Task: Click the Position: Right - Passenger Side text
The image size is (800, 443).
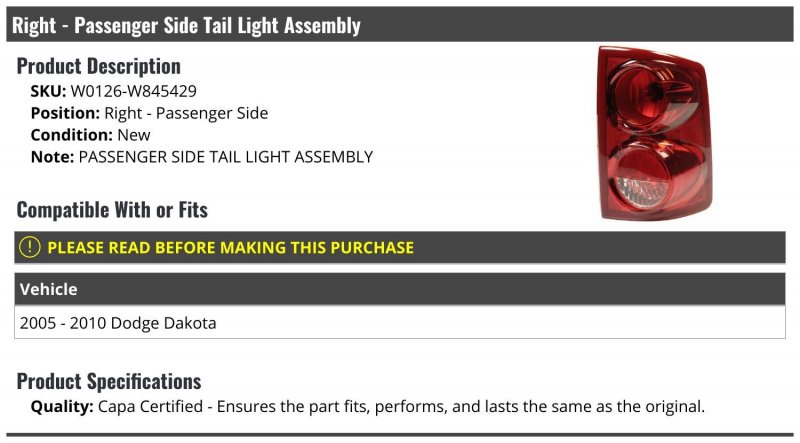Action: (149, 113)
